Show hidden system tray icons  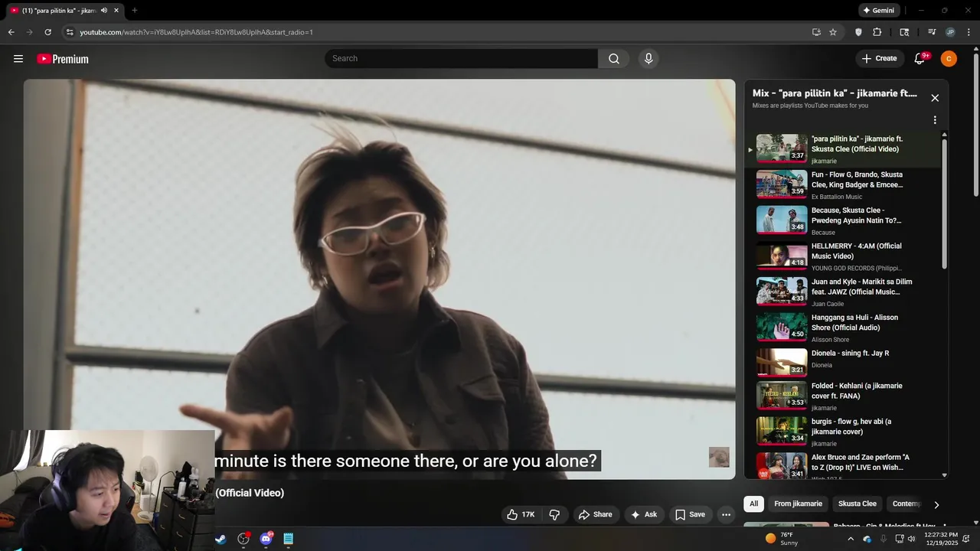850,539
